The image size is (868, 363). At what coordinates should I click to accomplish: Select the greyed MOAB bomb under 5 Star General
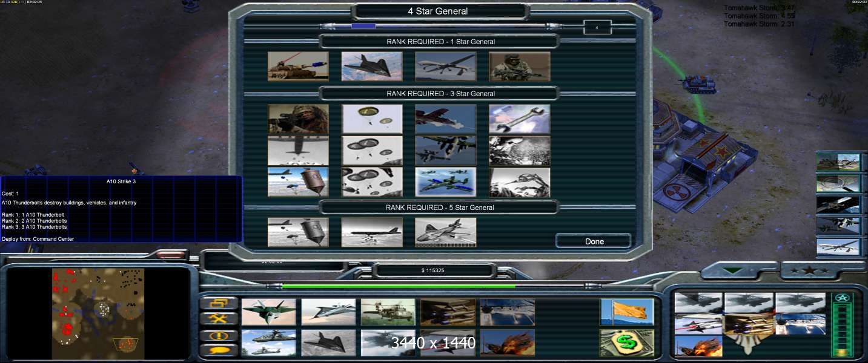298,232
